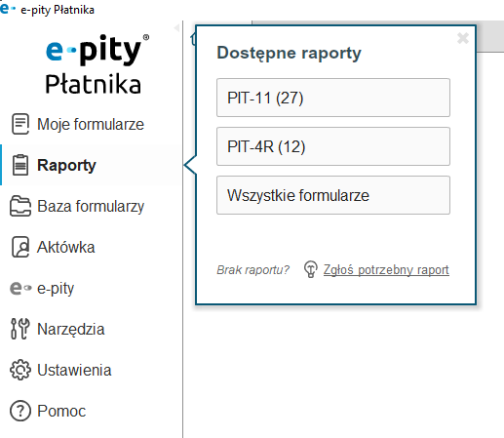
Task: Click the Aktówka contact-book icon
Action: click(20, 247)
